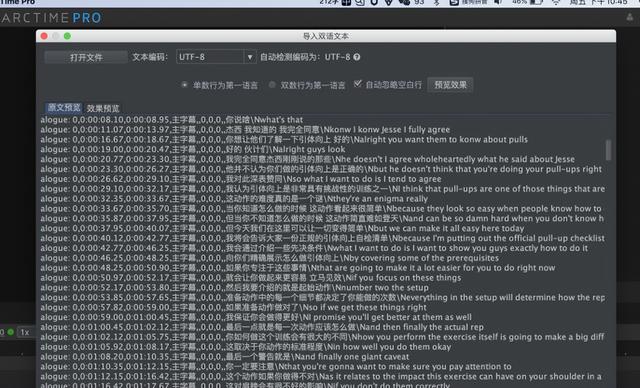The width and height of the screenshot is (640, 388).
Task: Click the line 'Nso what I want to do is I tend to agree'
Action: click(x=241, y=179)
